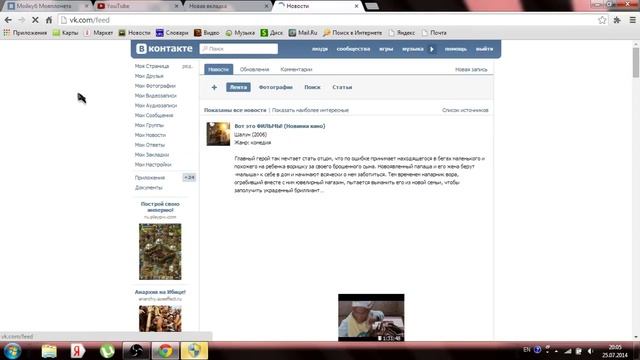Open the Яндекс bookmark
This screenshot has height=360, width=640.
coord(402,33)
